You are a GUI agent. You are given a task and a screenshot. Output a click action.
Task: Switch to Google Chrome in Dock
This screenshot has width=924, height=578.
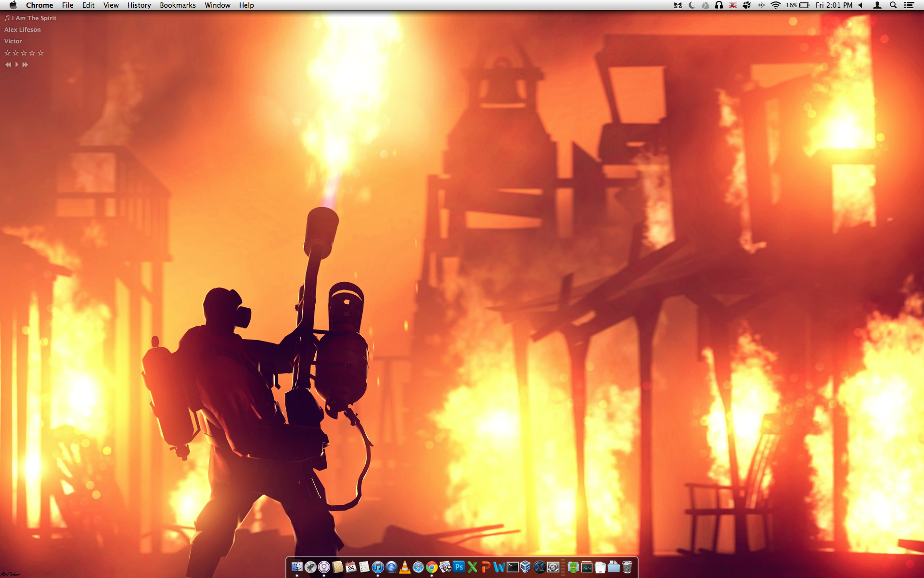[x=432, y=567]
